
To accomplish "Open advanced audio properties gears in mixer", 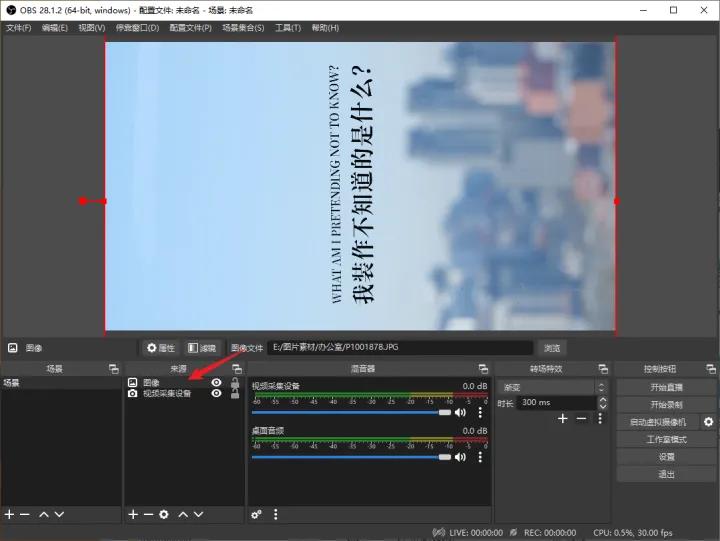I will [x=257, y=514].
